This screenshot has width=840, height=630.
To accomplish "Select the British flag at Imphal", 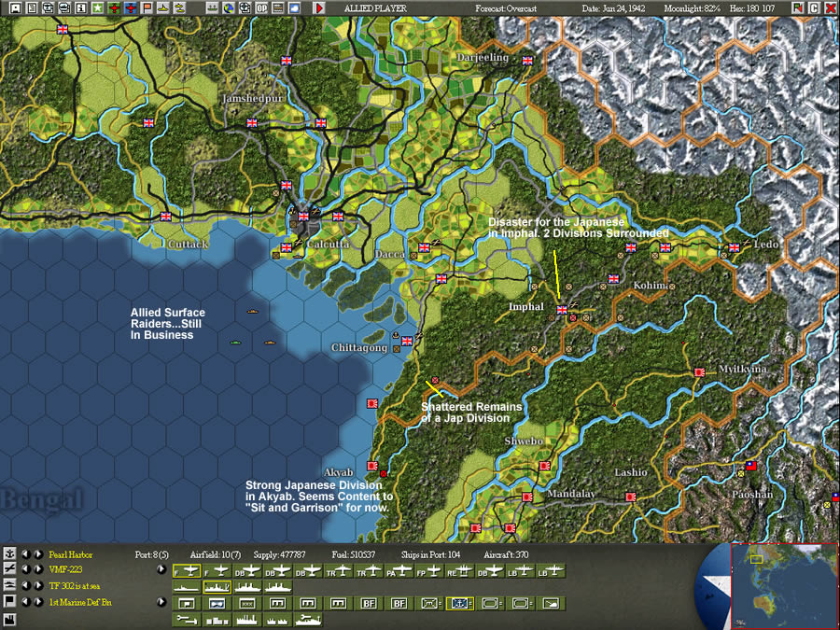I will click(562, 310).
